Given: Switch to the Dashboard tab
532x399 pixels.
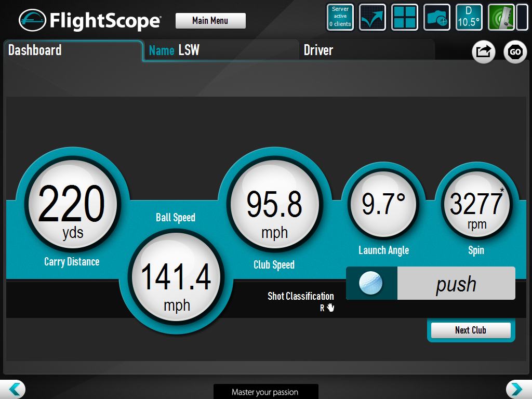Looking at the screenshot, I should click(73, 50).
